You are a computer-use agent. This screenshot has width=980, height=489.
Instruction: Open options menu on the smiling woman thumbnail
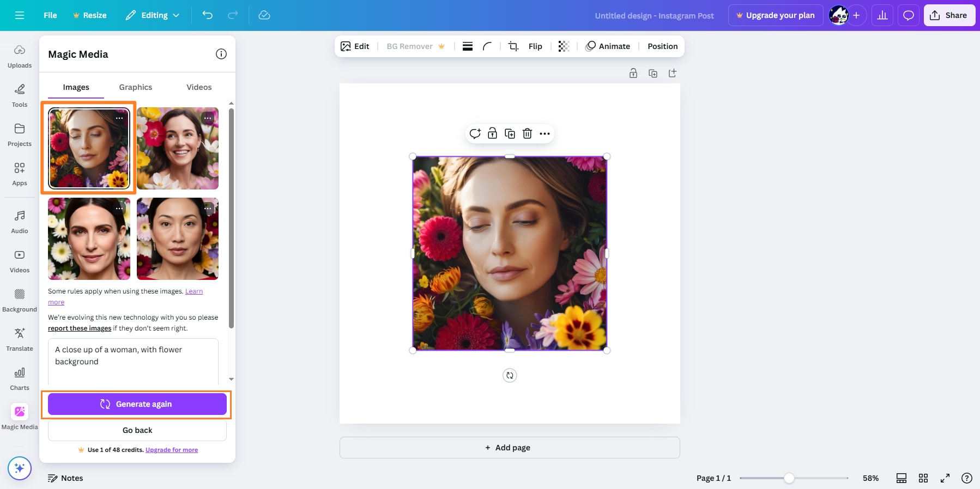tap(208, 118)
